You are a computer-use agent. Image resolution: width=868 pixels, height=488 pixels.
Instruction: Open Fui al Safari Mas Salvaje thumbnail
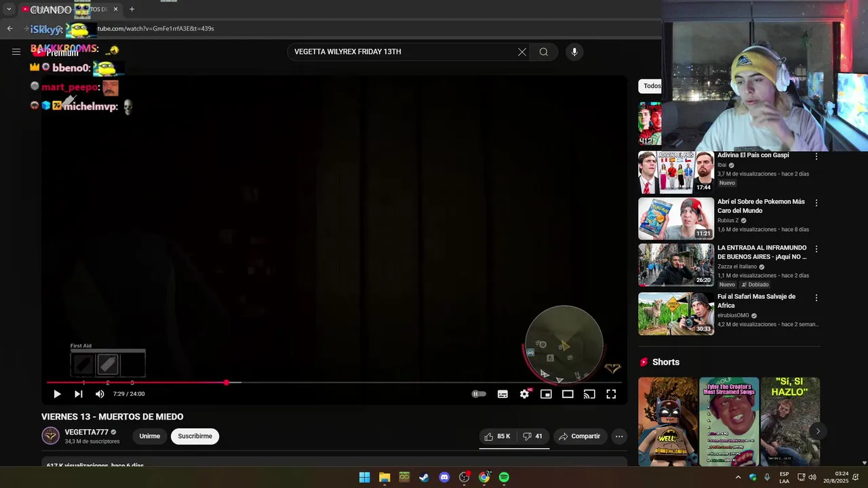pyautogui.click(x=676, y=314)
